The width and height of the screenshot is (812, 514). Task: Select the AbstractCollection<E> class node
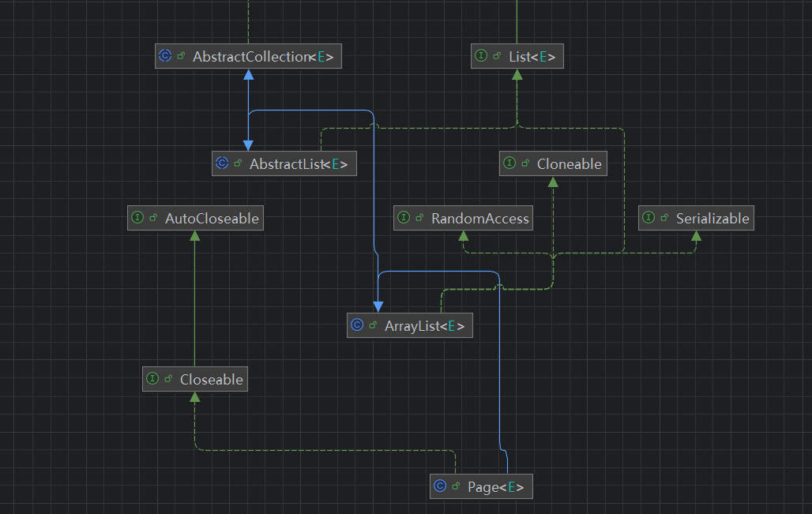click(248, 56)
